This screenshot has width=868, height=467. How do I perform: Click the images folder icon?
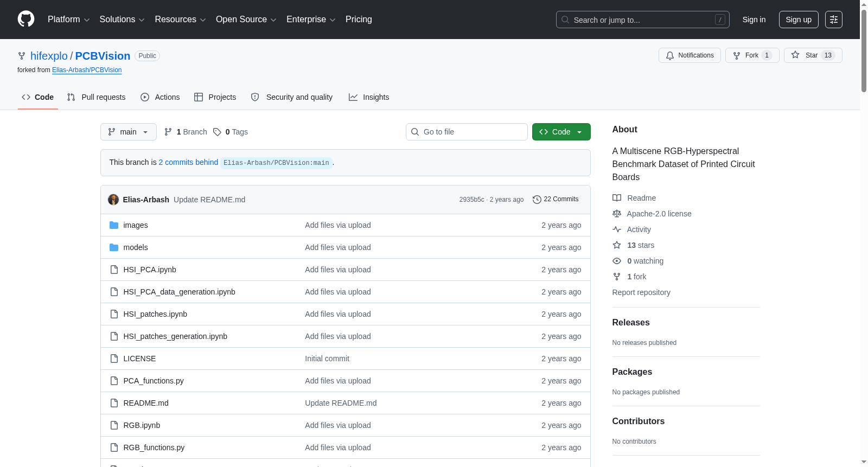114,225
